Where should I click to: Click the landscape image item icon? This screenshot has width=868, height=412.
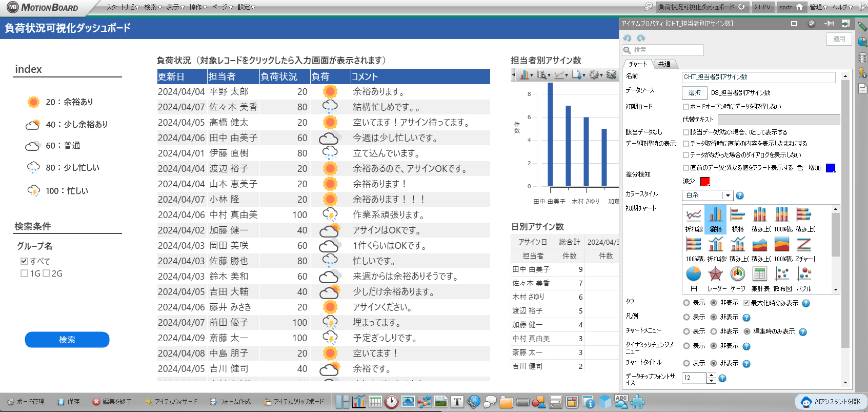[441, 402]
